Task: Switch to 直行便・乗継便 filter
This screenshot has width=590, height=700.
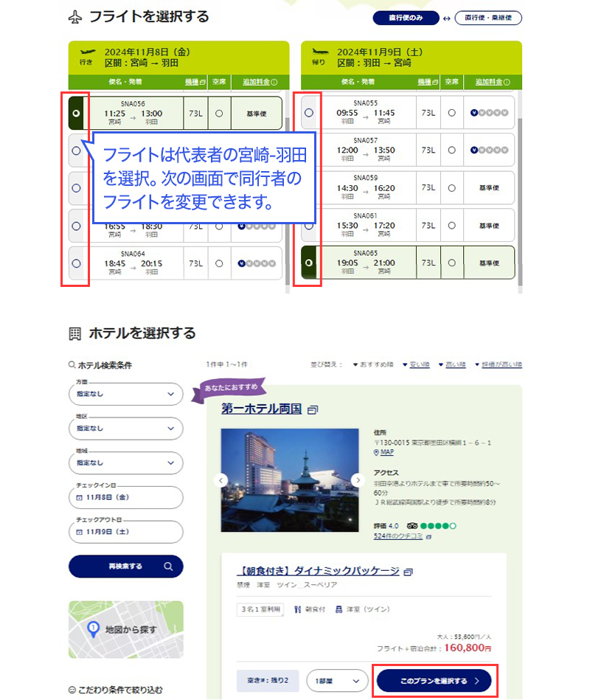Action: pos(488,18)
